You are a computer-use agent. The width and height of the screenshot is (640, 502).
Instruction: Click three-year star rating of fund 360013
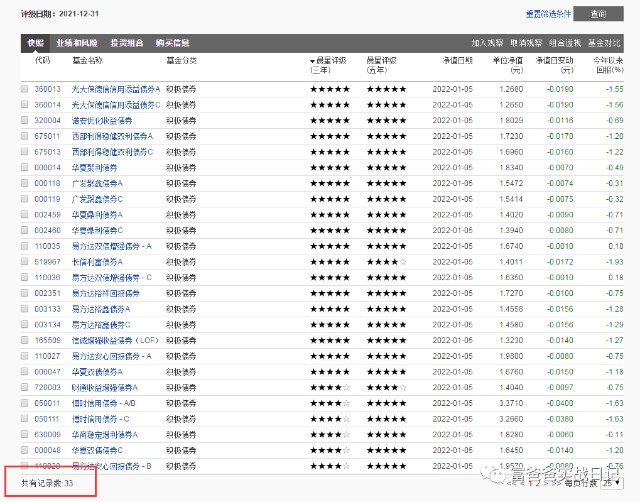(329, 89)
